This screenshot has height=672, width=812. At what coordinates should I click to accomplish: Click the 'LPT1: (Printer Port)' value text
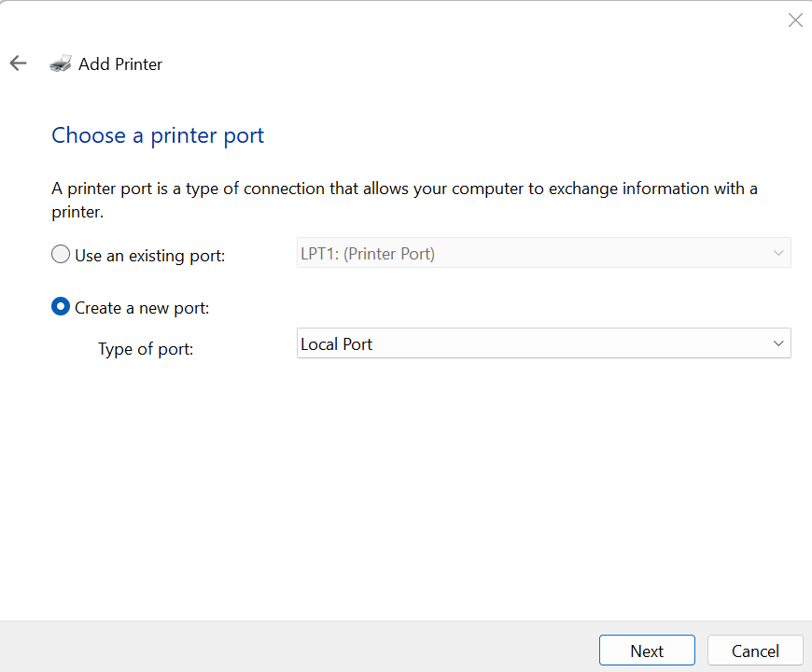click(367, 253)
